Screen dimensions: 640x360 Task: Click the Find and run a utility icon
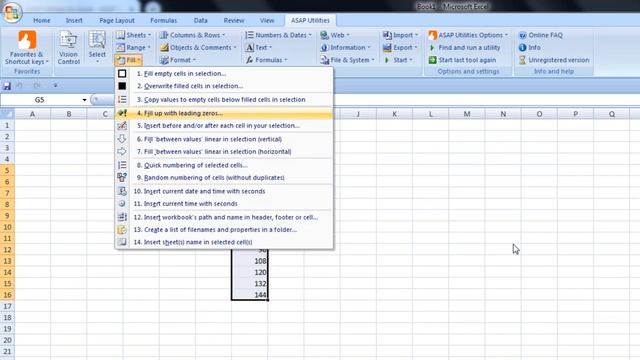[432, 48]
